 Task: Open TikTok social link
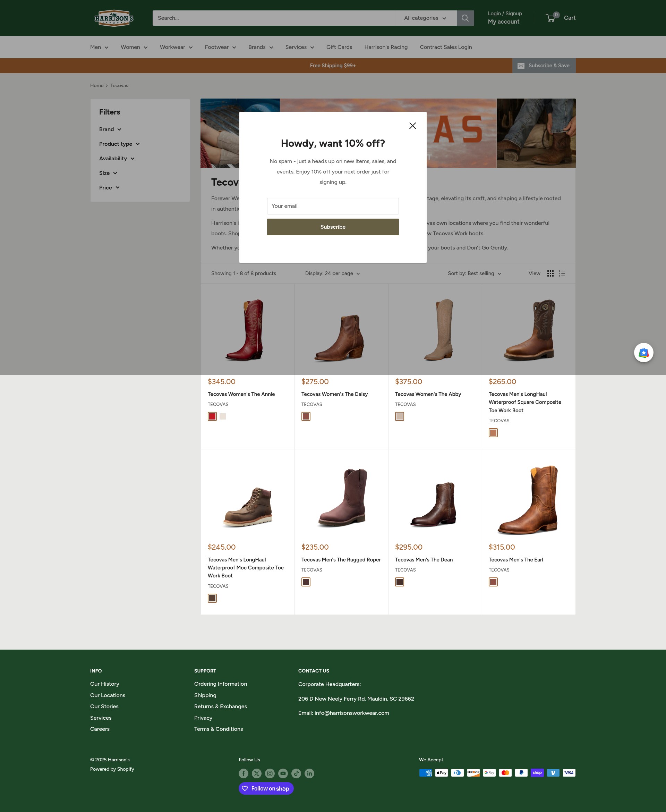(x=296, y=773)
